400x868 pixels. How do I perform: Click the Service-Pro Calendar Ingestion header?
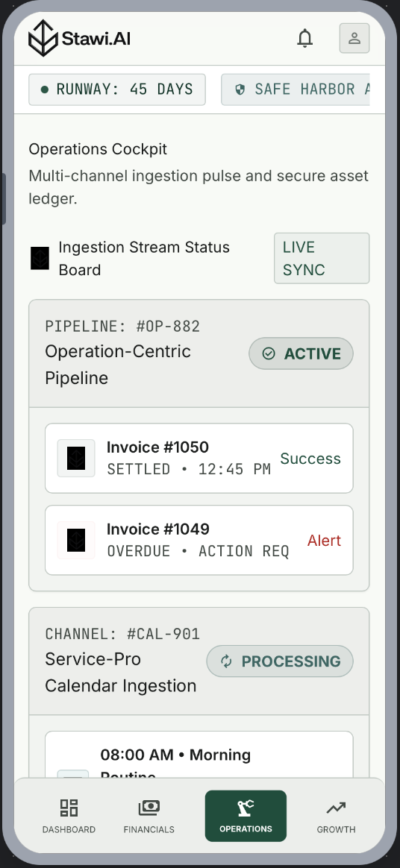pos(199,661)
